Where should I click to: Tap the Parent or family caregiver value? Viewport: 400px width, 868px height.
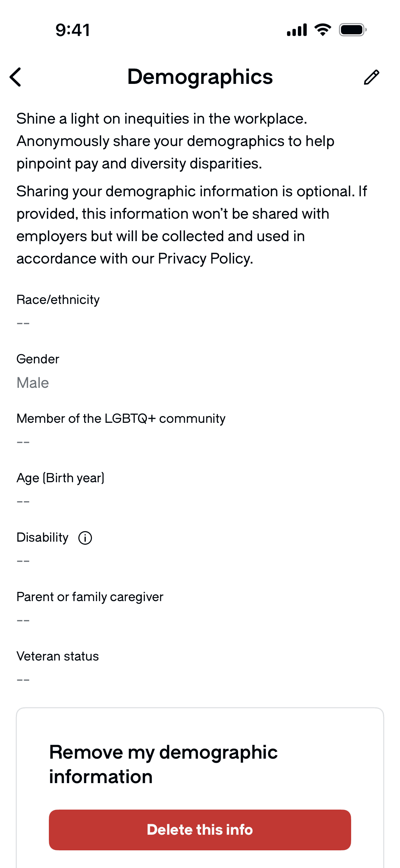pos(23,620)
